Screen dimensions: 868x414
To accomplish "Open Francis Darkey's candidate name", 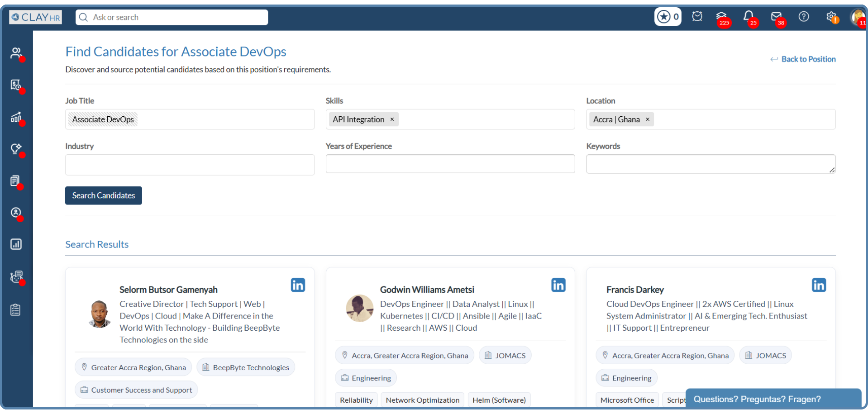I will tap(635, 290).
